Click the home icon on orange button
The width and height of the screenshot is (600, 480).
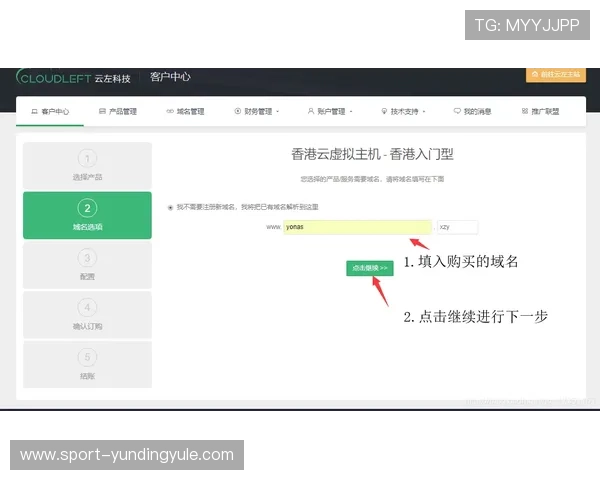[535, 74]
